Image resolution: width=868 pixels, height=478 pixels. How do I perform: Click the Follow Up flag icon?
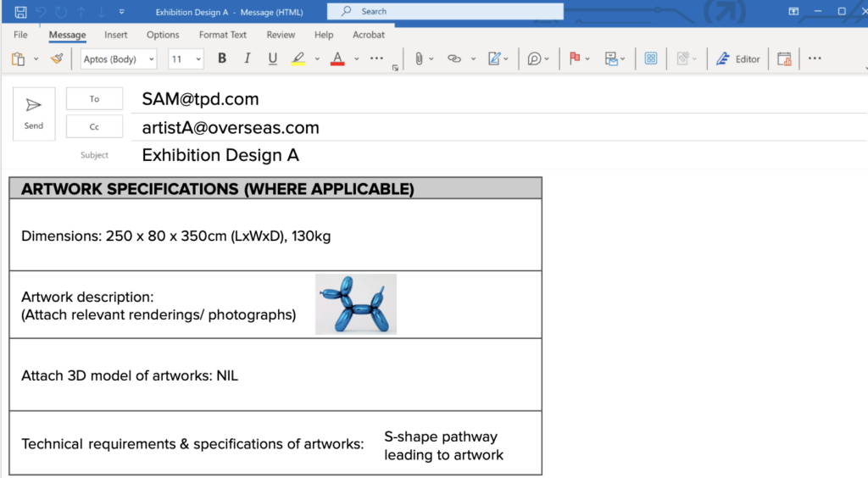(575, 58)
